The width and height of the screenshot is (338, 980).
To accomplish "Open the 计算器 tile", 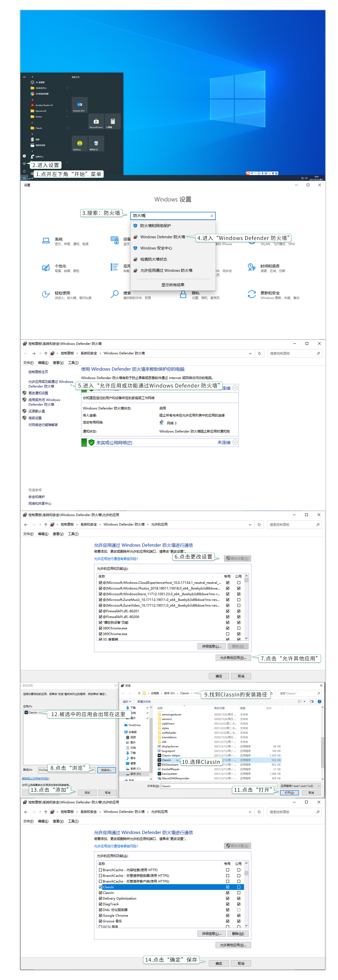I will pos(112,122).
